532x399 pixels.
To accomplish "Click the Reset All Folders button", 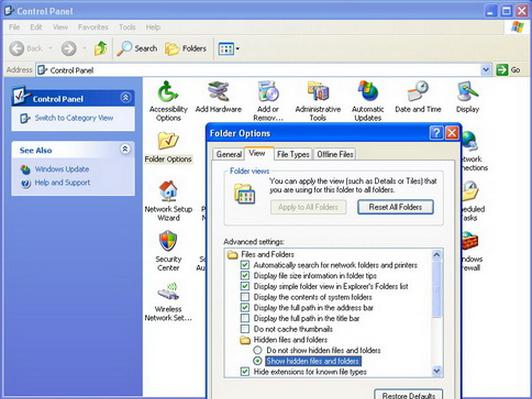I will (396, 207).
